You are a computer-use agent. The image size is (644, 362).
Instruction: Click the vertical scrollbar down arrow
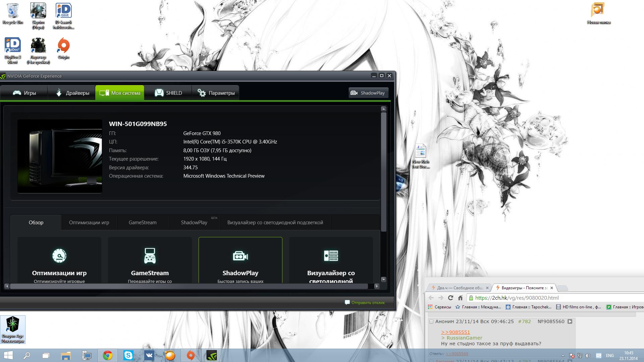tap(384, 279)
